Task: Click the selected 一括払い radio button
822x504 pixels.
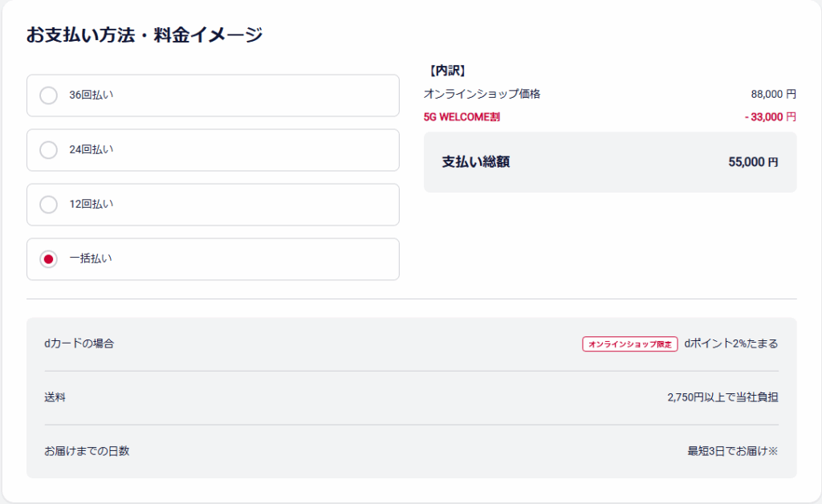Action: 49,259
